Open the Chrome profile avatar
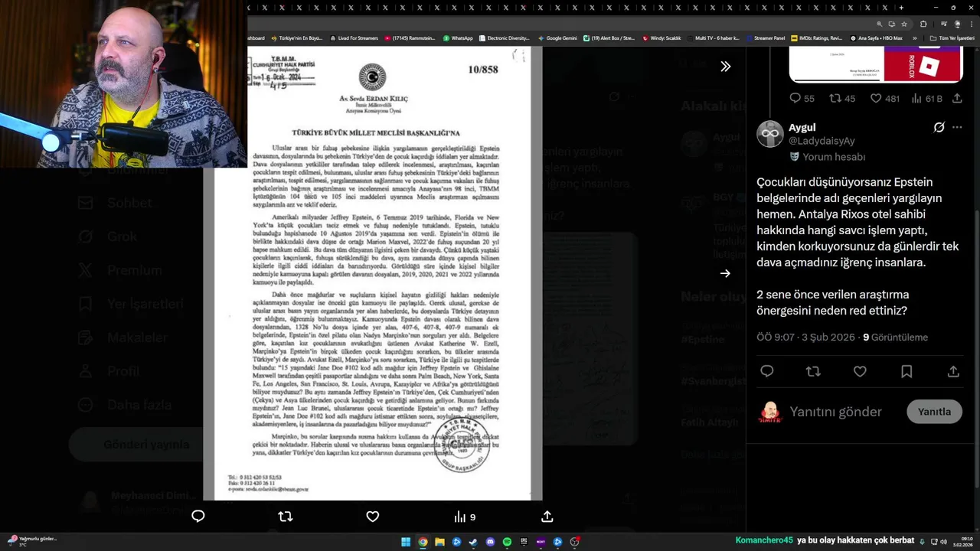This screenshot has height=551, width=980. pyautogui.click(x=957, y=24)
